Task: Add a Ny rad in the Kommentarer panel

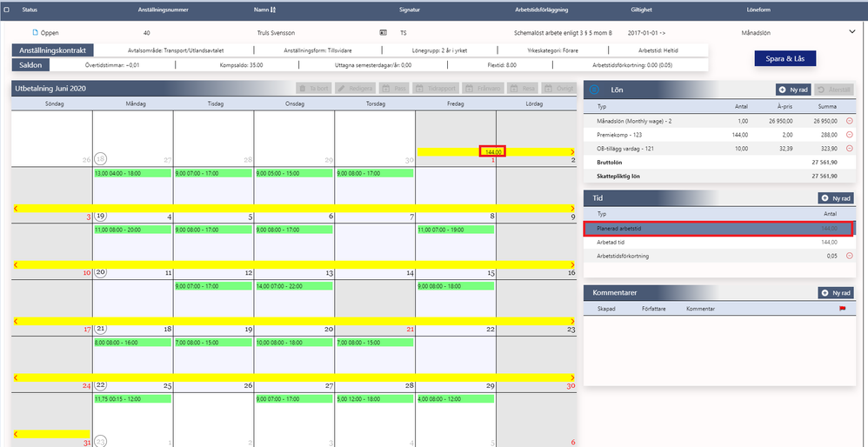Action: point(836,293)
